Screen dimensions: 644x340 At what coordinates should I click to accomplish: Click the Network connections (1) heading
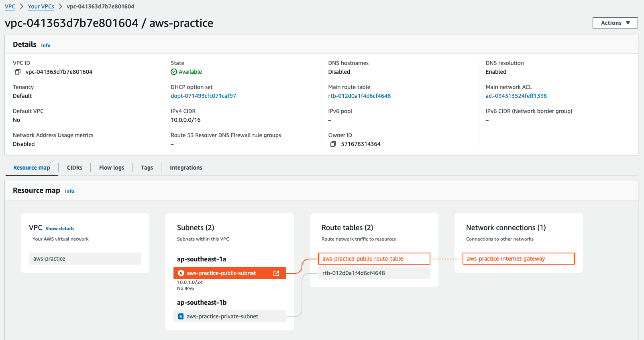coord(506,228)
